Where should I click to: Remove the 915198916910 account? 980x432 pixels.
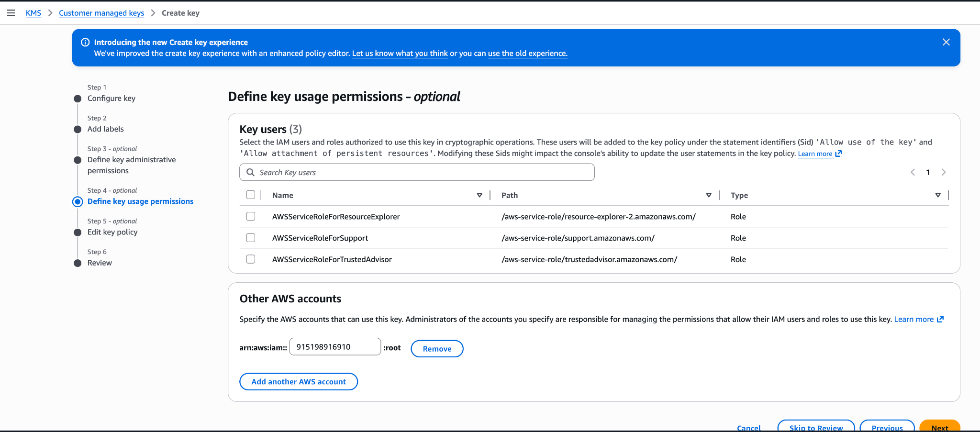(x=437, y=349)
